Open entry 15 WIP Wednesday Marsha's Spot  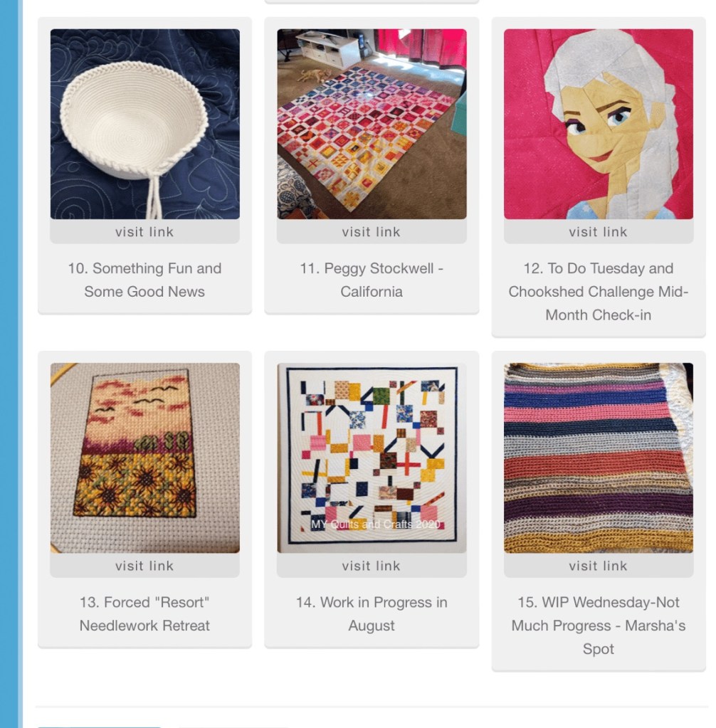599,626
